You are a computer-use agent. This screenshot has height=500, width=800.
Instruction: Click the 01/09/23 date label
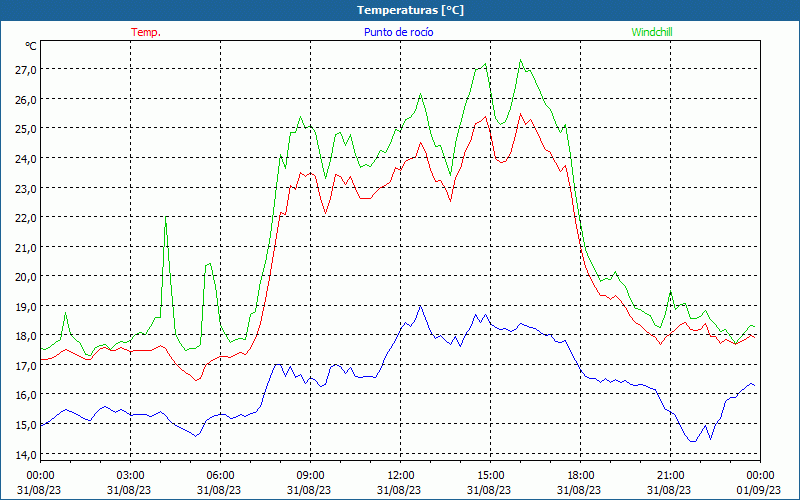[758, 490]
